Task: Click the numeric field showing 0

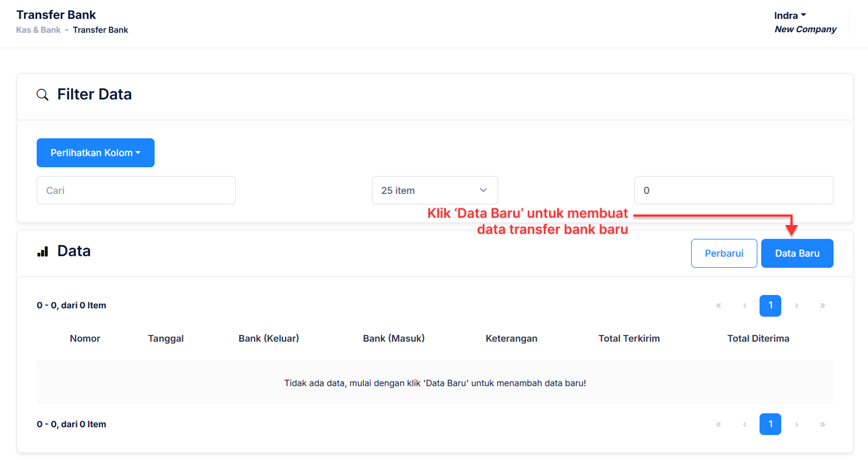Action: click(733, 191)
